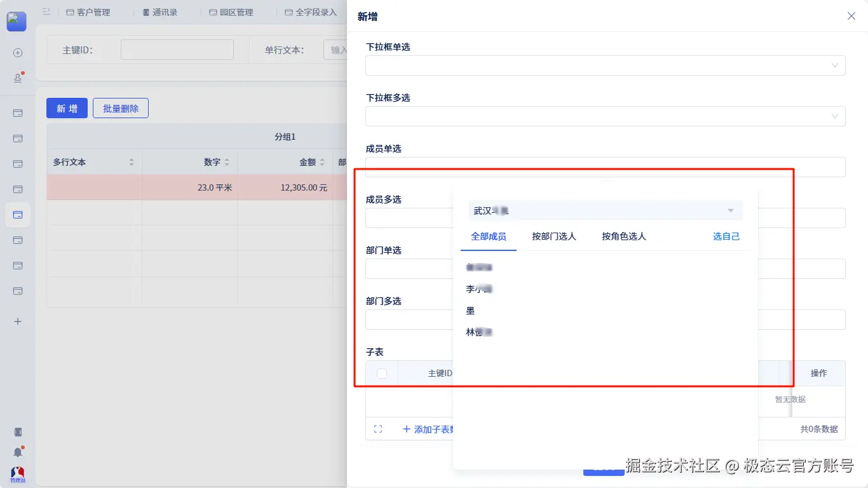Collapse the menu via tab-bar fold icon
The height and width of the screenshot is (488, 868).
pos(46,11)
